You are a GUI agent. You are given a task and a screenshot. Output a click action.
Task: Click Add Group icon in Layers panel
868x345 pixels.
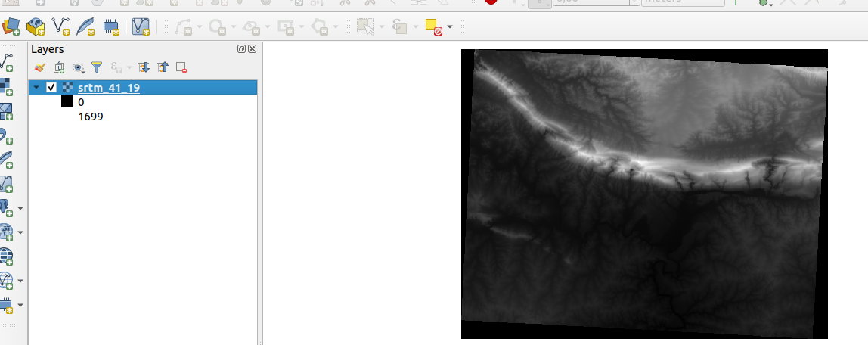59,67
